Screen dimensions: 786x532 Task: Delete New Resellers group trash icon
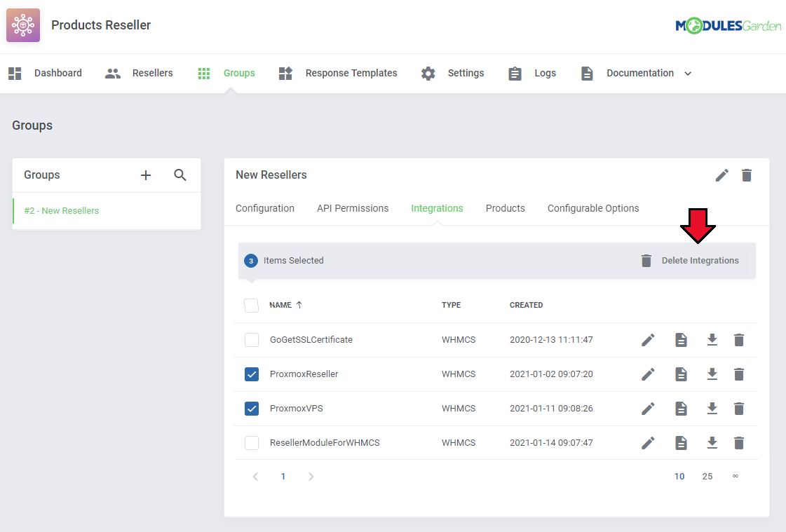747,175
